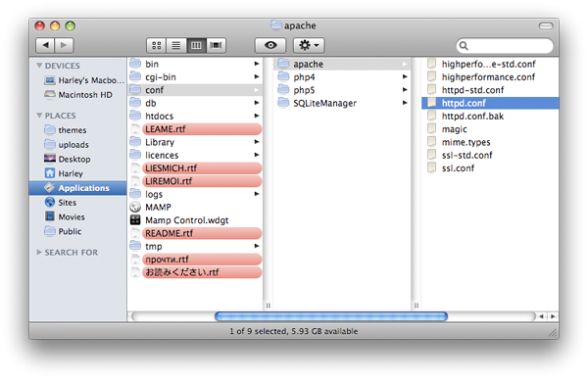Select the SQLiteManager folder

tap(342, 103)
